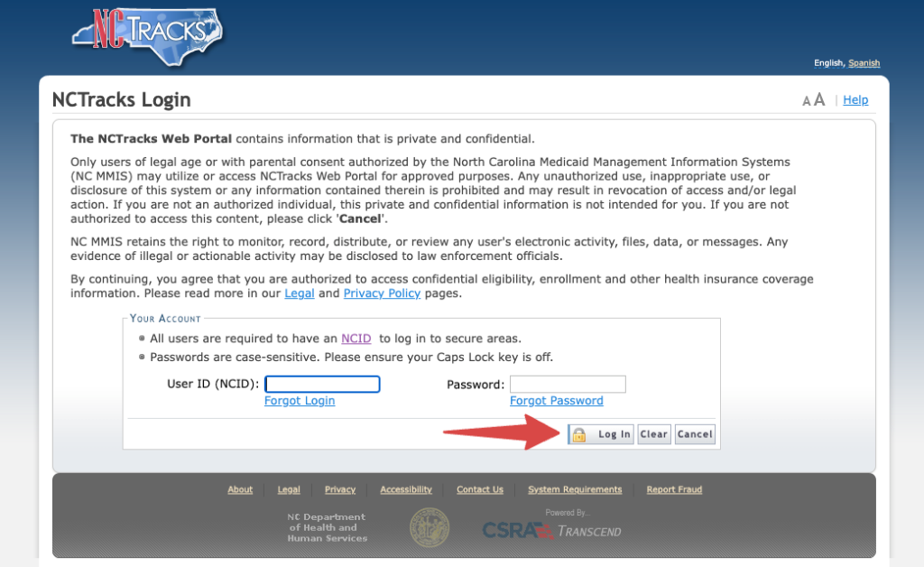Click the CSRA Transcend logo
The height and width of the screenshot is (567, 924).
point(552,531)
